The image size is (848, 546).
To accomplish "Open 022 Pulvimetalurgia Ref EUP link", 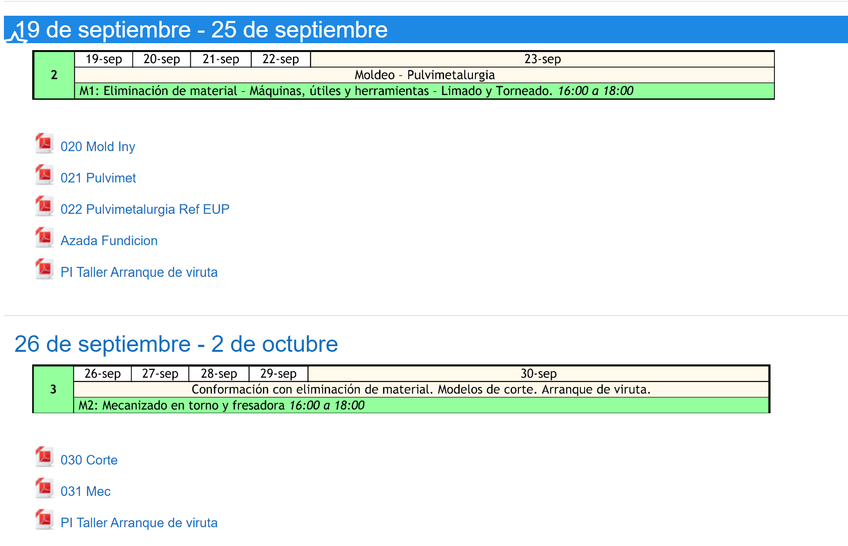I will coord(145,210).
